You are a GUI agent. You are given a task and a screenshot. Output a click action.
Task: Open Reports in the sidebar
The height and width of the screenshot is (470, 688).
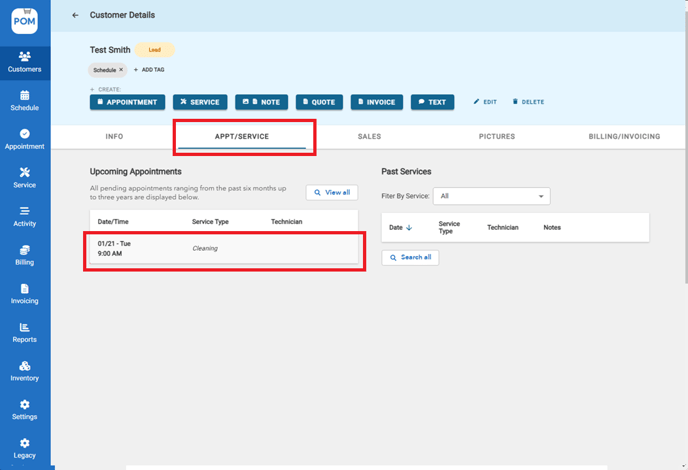pos(24,332)
